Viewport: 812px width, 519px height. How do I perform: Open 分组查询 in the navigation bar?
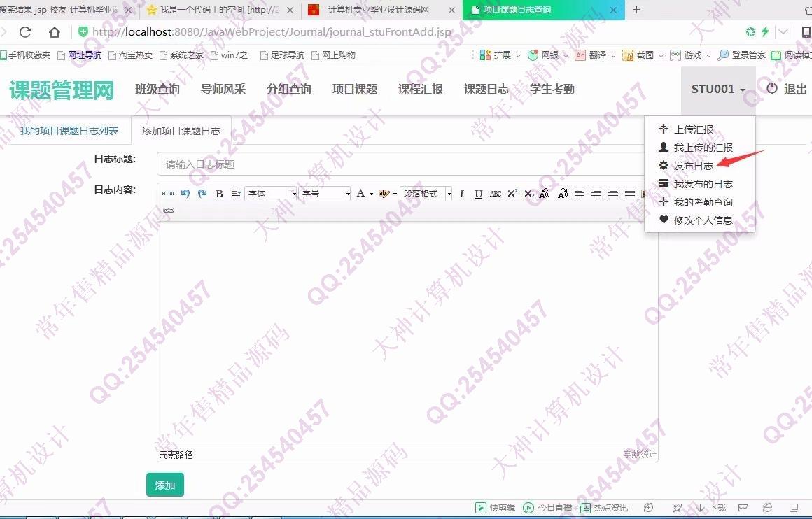[x=289, y=89]
